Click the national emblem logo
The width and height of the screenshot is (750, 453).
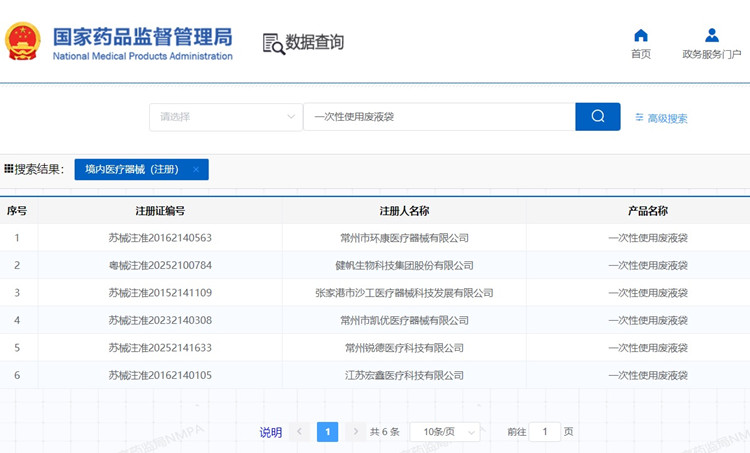pyautogui.click(x=24, y=42)
